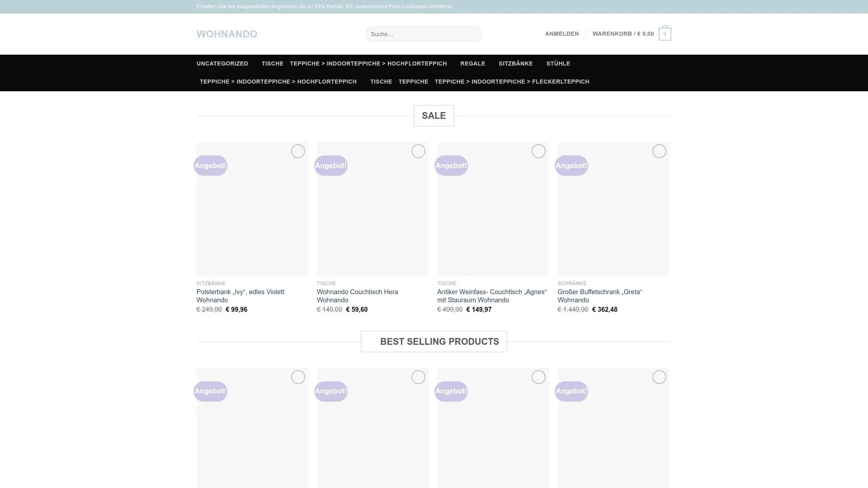Open the Regale menu category
The height and width of the screenshot is (488, 868).
point(472,64)
